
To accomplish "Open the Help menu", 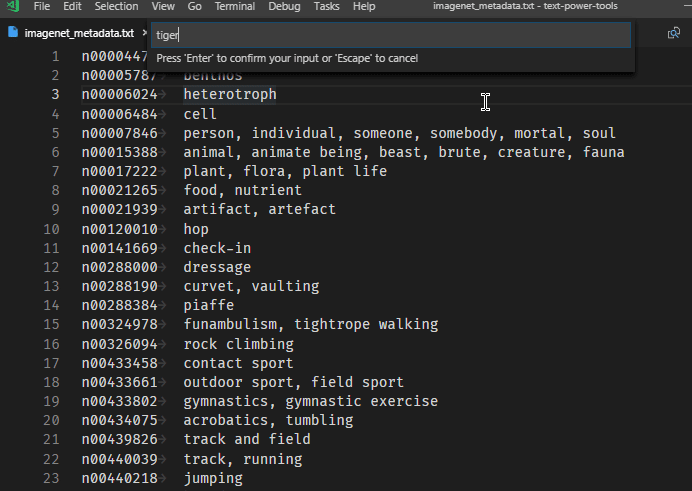I will [x=364, y=7].
